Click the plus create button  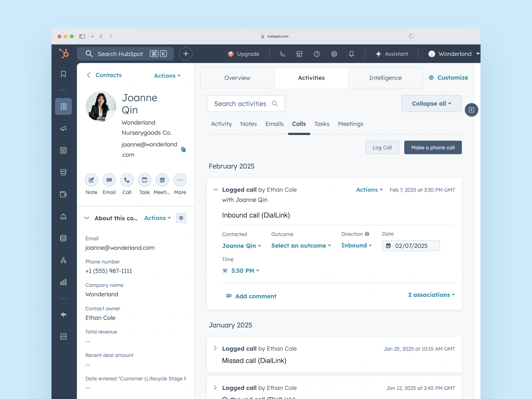click(x=186, y=54)
